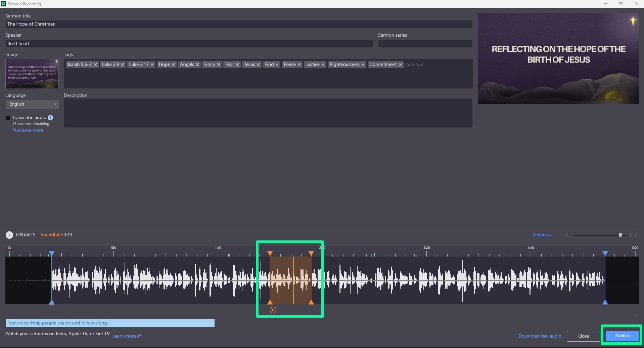Click the waveform zoom slider handle
This screenshot has width=644, height=348.
620,235
